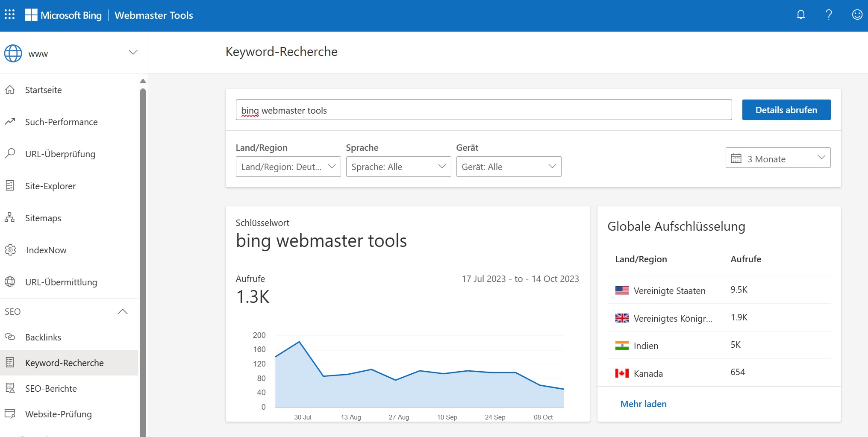Screen dimensions: 868x437
Task: Click the 08 Oct chart axis label
Action: click(543, 417)
